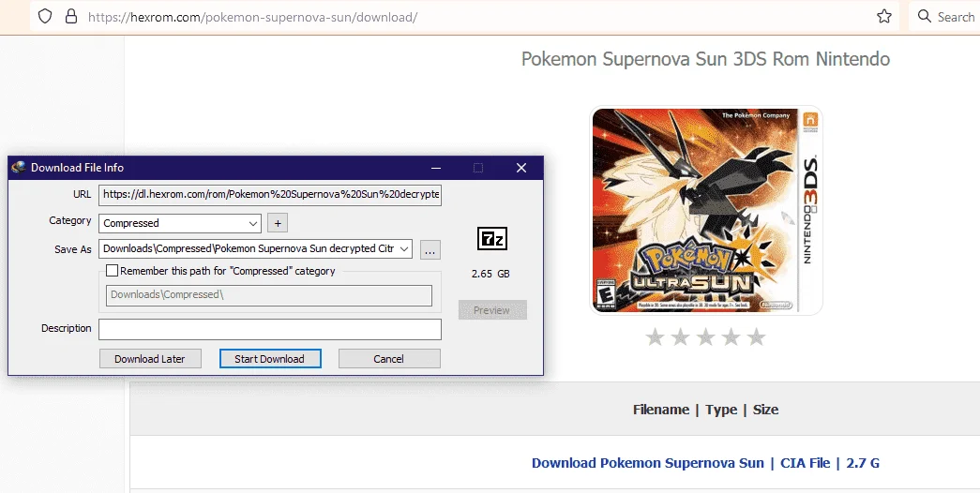The width and height of the screenshot is (980, 493).
Task: Rate the ROM five stars
Action: pos(756,337)
